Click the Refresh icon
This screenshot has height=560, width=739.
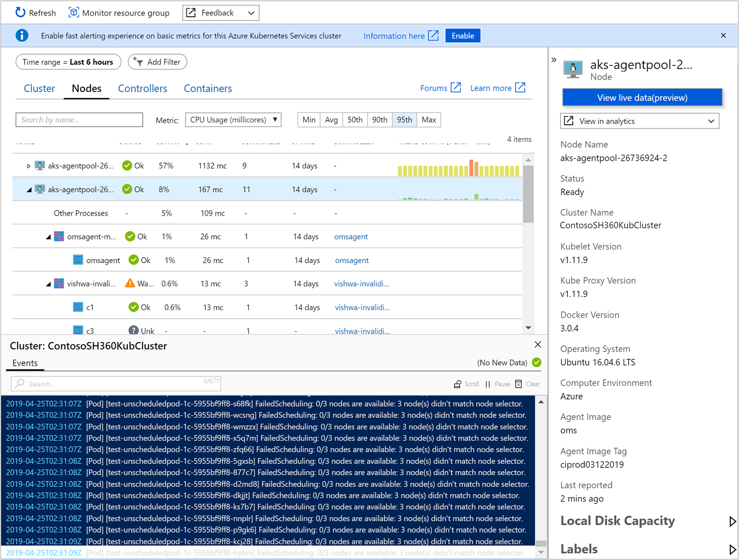[20, 13]
